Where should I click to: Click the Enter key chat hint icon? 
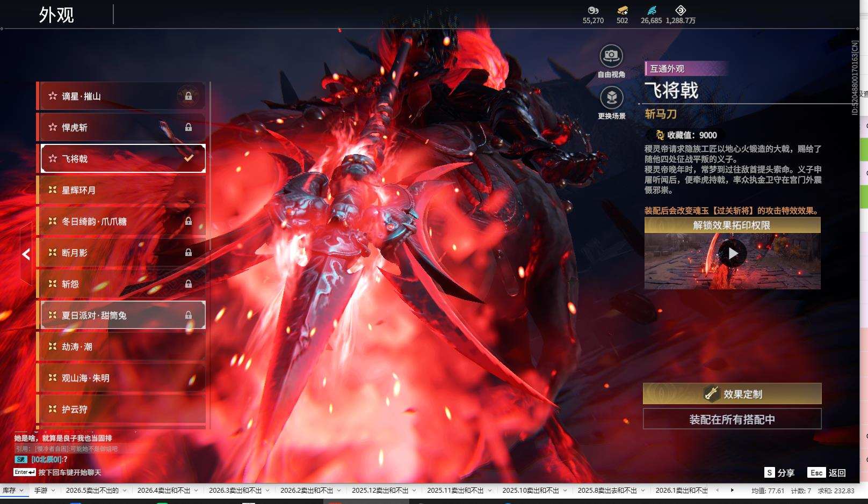pyautogui.click(x=25, y=472)
